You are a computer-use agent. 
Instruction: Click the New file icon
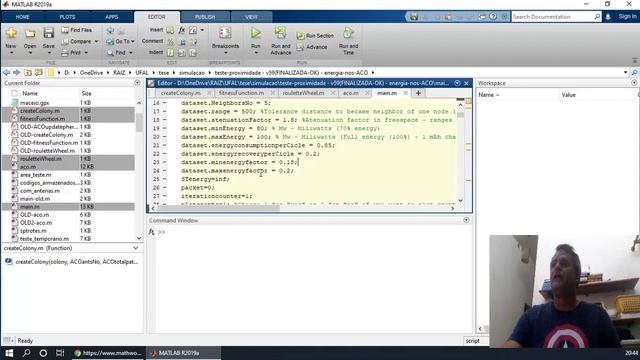[11, 33]
